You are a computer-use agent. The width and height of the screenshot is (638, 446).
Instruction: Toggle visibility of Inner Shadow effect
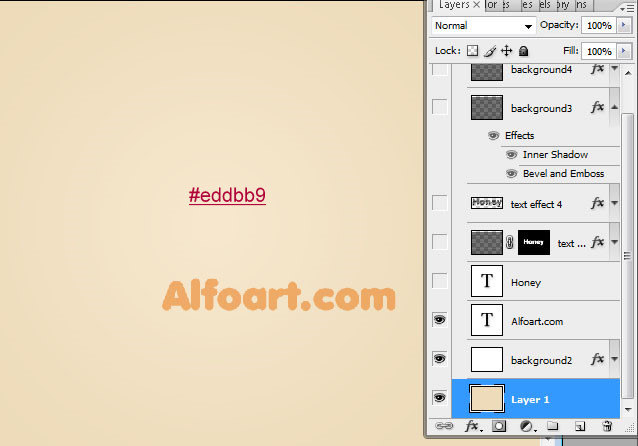[x=511, y=155]
